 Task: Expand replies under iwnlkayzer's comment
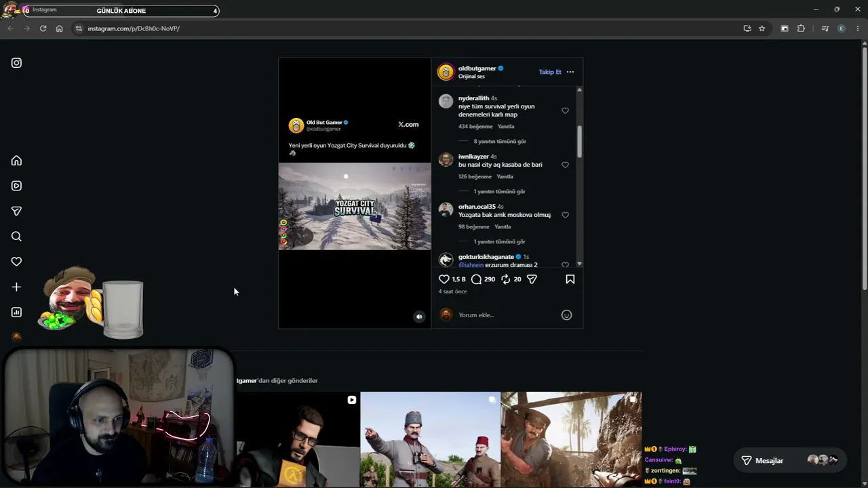point(499,192)
